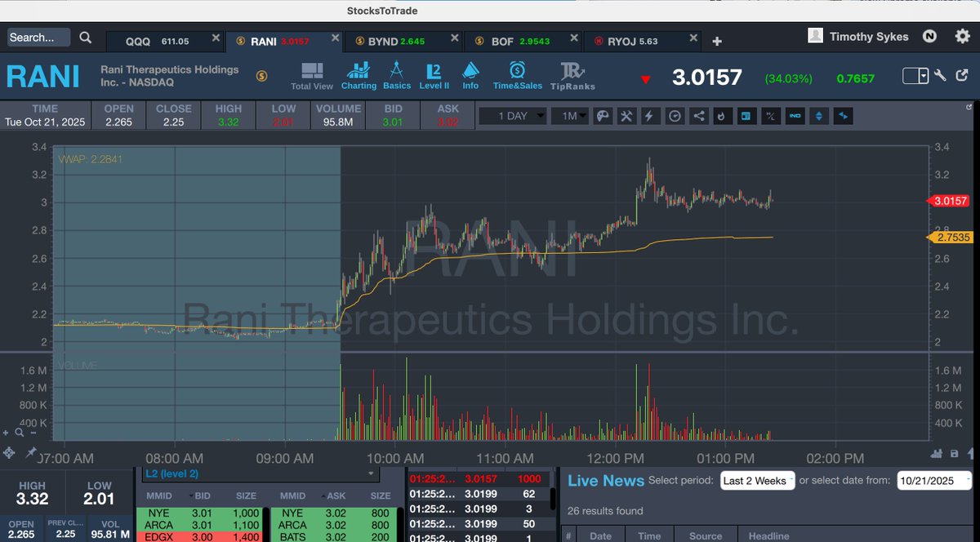980x542 pixels.
Task: Toggle the vertical arrows chart icon
Action: click(818, 116)
